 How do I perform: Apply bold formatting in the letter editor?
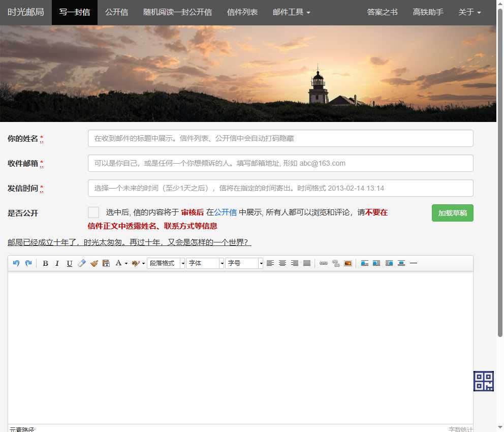(45, 263)
